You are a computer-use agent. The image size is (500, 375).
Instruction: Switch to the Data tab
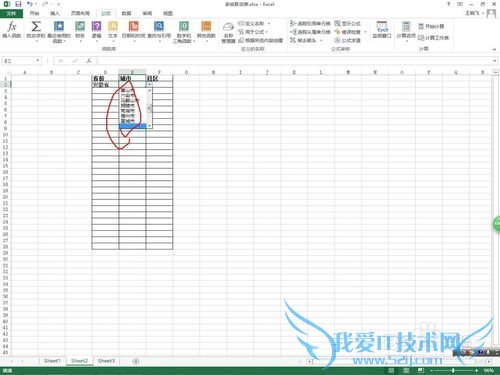[126, 13]
